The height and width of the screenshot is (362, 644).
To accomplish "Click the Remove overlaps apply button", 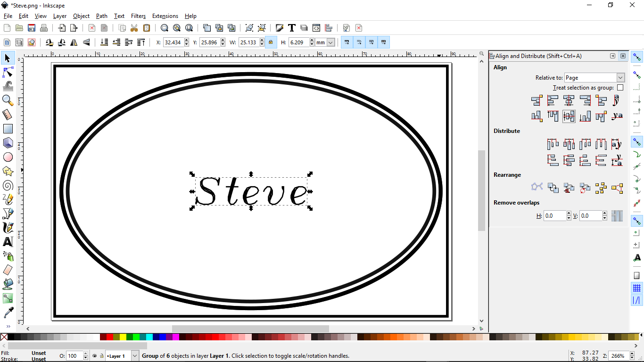I will [x=617, y=215].
